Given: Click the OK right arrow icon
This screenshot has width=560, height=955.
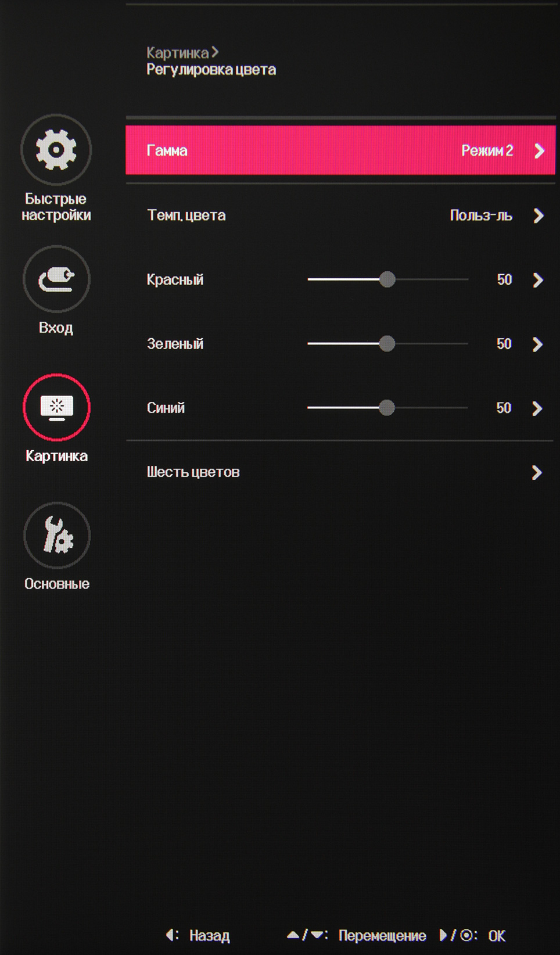Looking at the screenshot, I should [443, 935].
